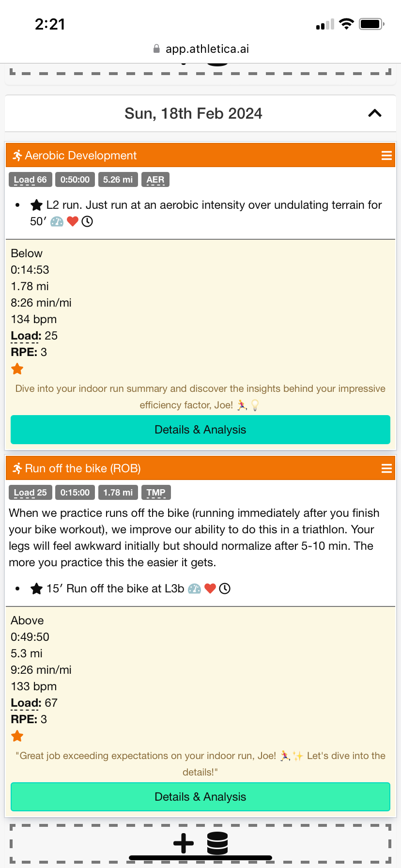Click the Load 25 badge under Run off the bike
This screenshot has width=401, height=868.
pos(30,493)
